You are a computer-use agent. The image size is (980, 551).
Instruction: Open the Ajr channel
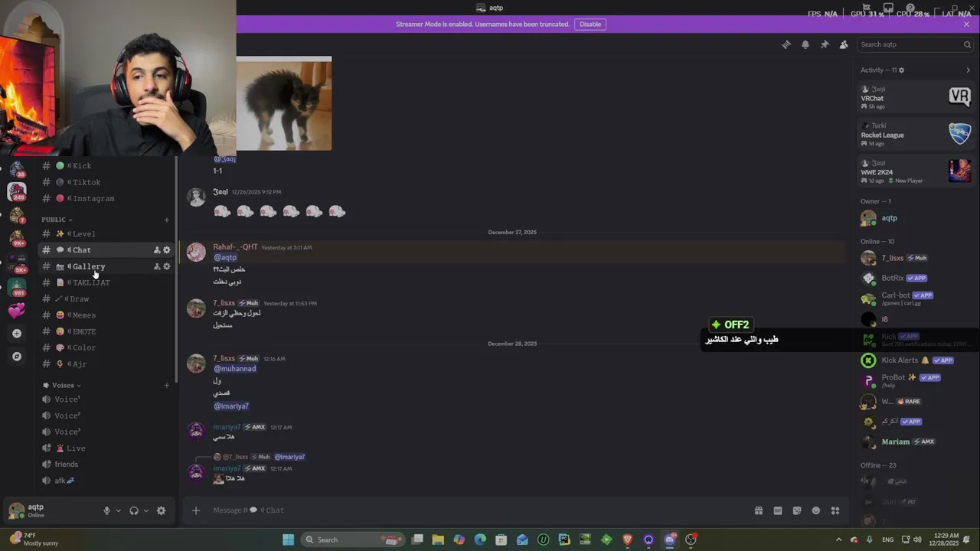(106, 364)
